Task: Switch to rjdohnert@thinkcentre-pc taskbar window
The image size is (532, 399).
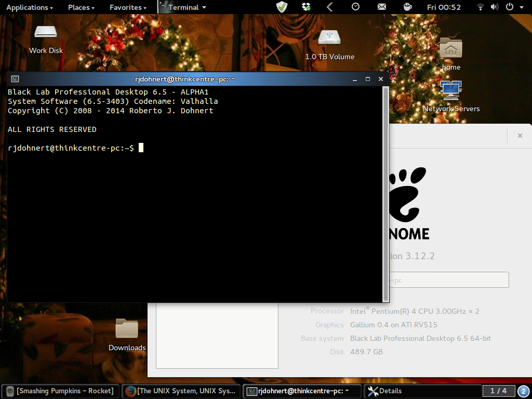Action: [x=302, y=391]
